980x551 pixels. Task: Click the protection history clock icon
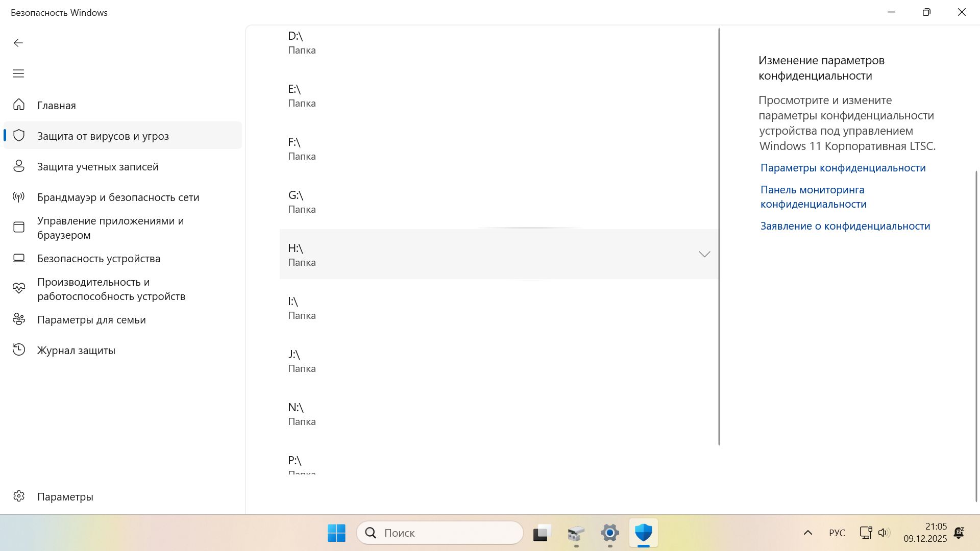19,350
